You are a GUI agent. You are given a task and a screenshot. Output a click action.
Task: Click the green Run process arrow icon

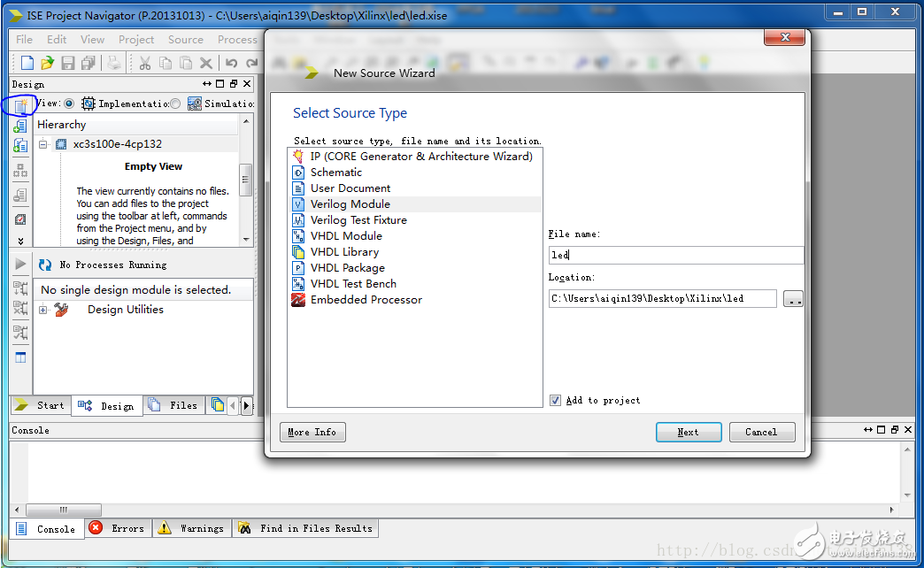point(19,264)
